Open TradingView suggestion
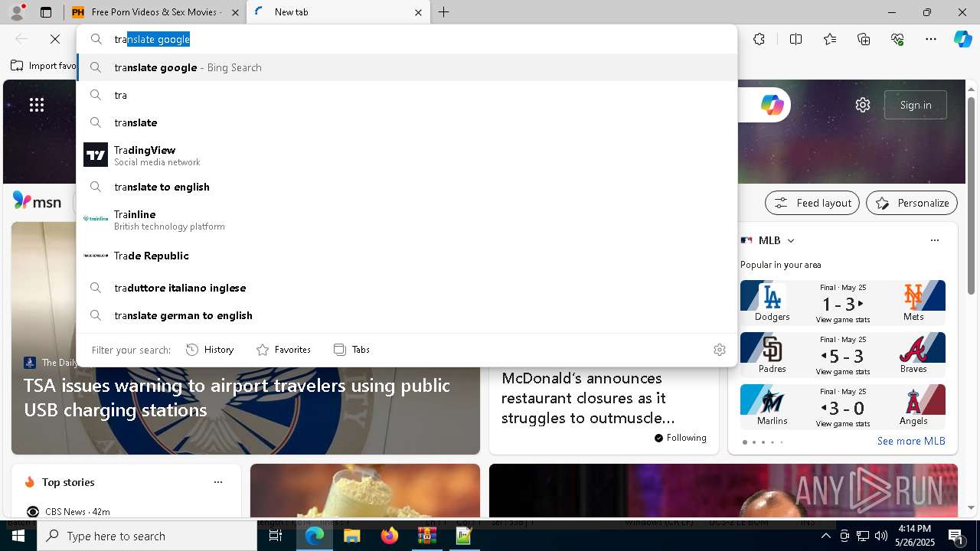The image size is (980, 551). click(x=407, y=155)
